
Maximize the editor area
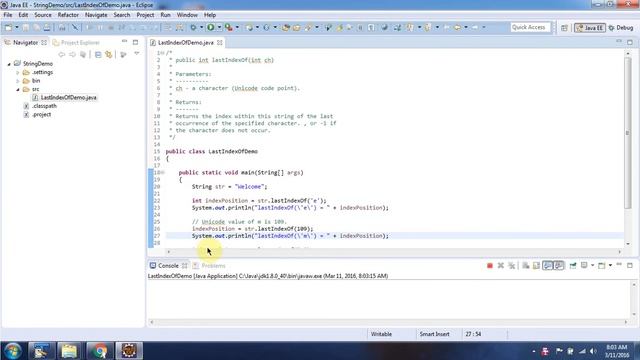[x=630, y=42]
